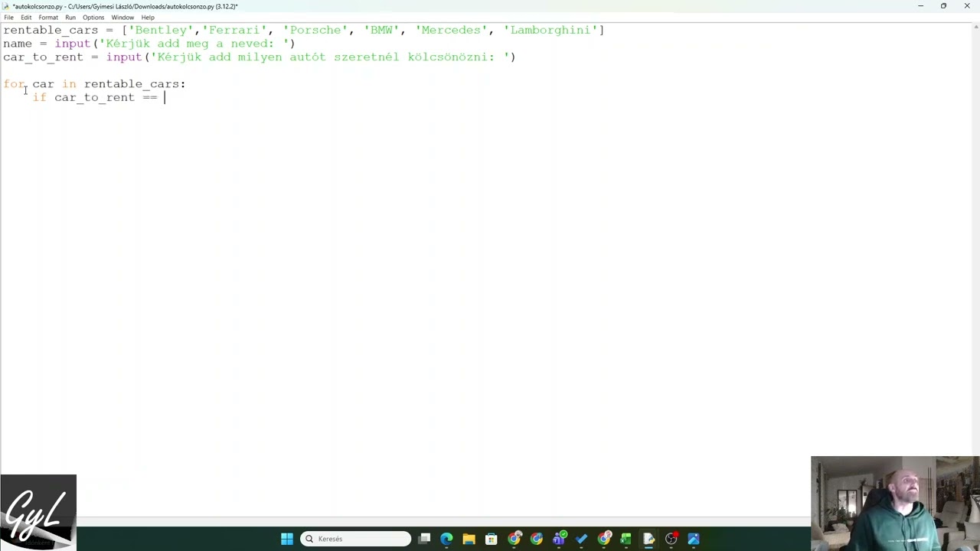Image resolution: width=980 pixels, height=551 pixels.
Task: Open the Windows Start menu
Action: 287,539
